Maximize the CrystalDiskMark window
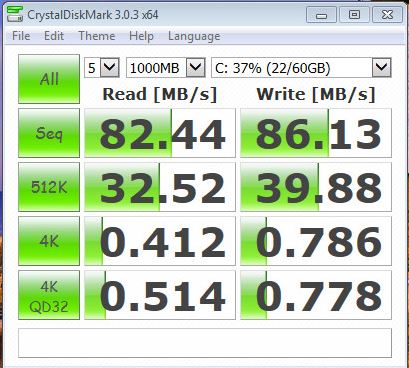The image size is (409, 368). [x=354, y=15]
